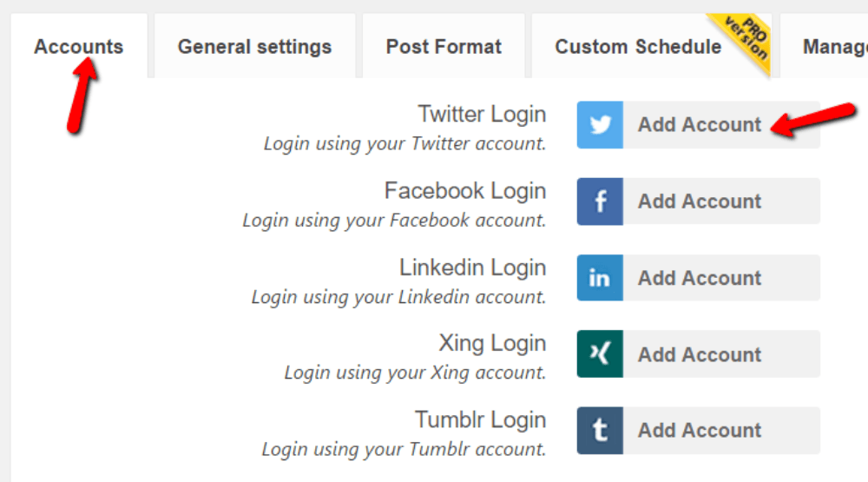The image size is (868, 482).
Task: Click the Xing Login heading text
Action: coord(492,344)
